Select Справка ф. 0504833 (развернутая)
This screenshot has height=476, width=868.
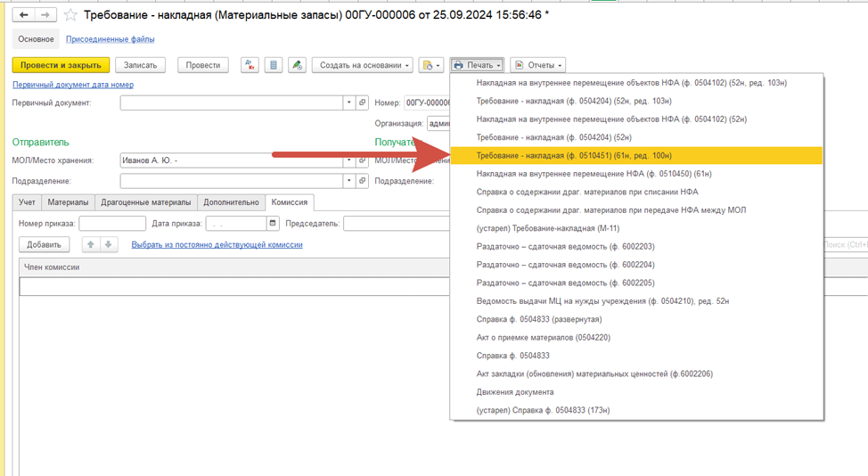636,319
